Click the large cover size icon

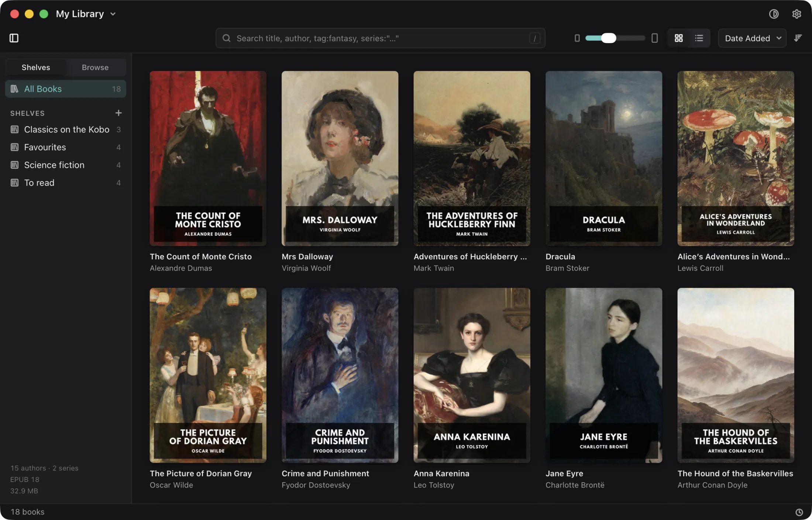point(654,38)
